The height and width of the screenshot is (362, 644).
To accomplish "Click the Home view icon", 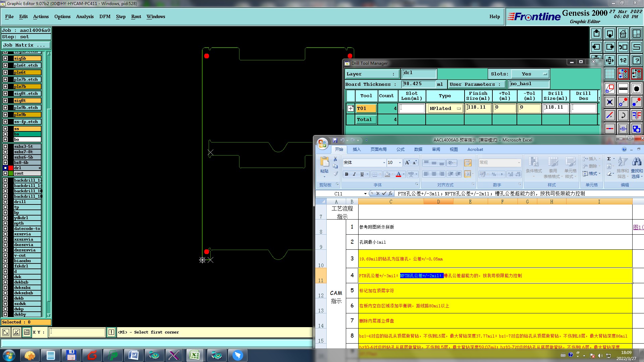I will [623, 34].
